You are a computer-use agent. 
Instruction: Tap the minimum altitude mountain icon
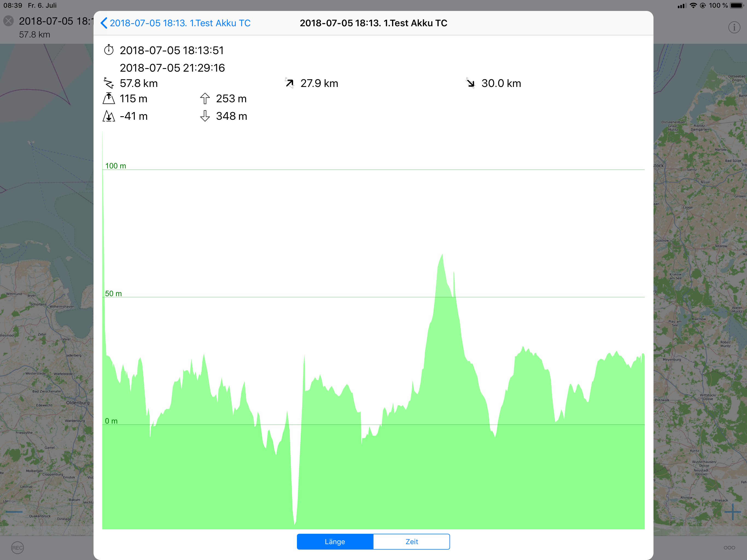109,116
